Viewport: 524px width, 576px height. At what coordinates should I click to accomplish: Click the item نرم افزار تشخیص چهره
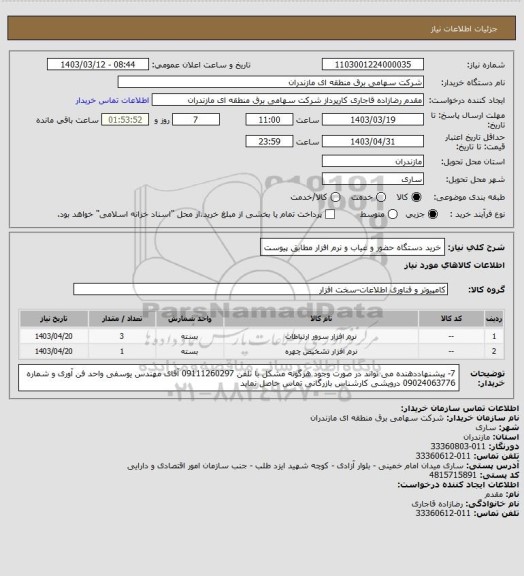tap(321, 352)
